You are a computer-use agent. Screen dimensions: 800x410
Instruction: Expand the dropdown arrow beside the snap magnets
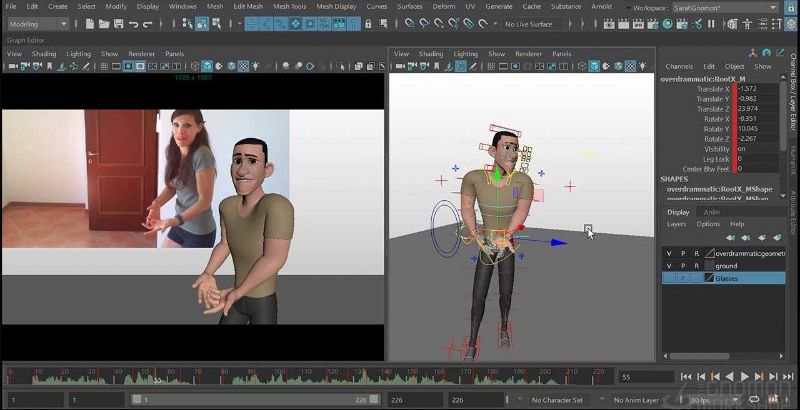[495, 24]
